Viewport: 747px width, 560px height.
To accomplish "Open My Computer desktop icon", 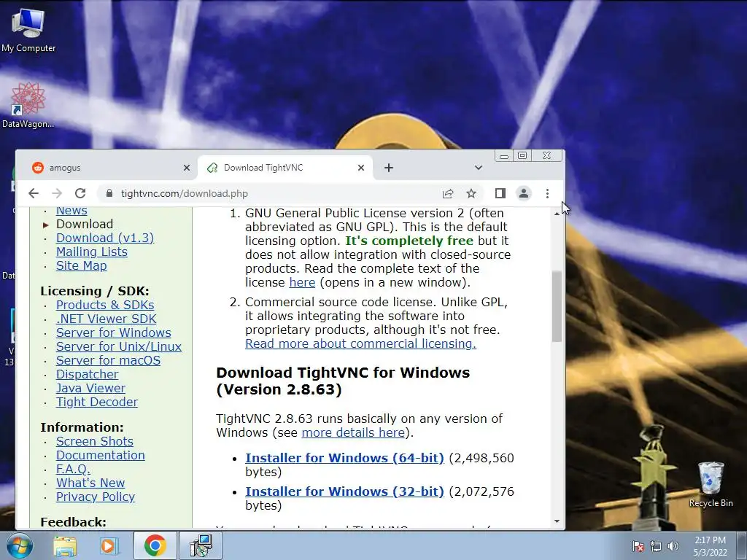I will click(x=28, y=31).
